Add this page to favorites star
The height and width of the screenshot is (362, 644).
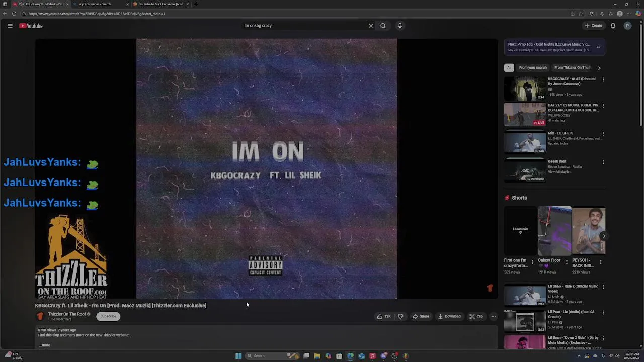pyautogui.click(x=581, y=14)
